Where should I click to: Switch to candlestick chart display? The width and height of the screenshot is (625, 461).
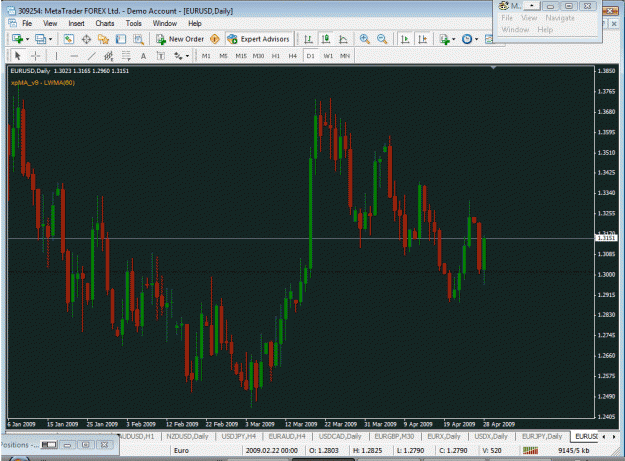(x=326, y=39)
